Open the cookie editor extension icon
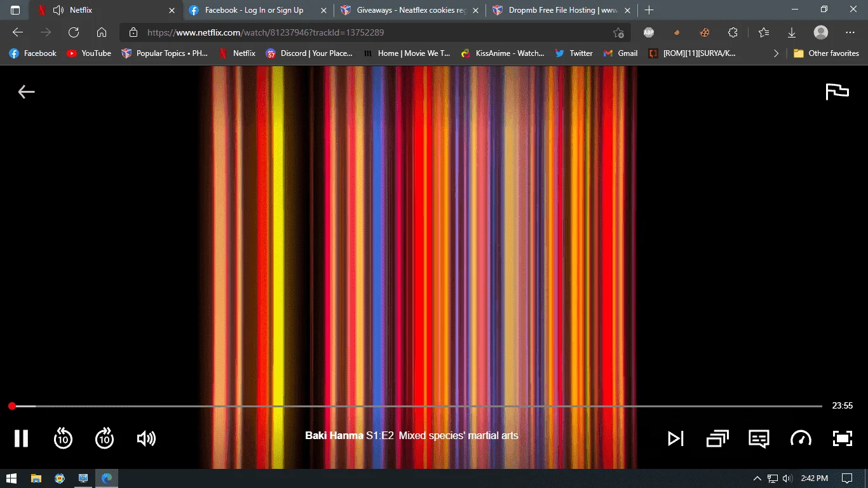Screen dimensions: 868x488 pos(705,32)
